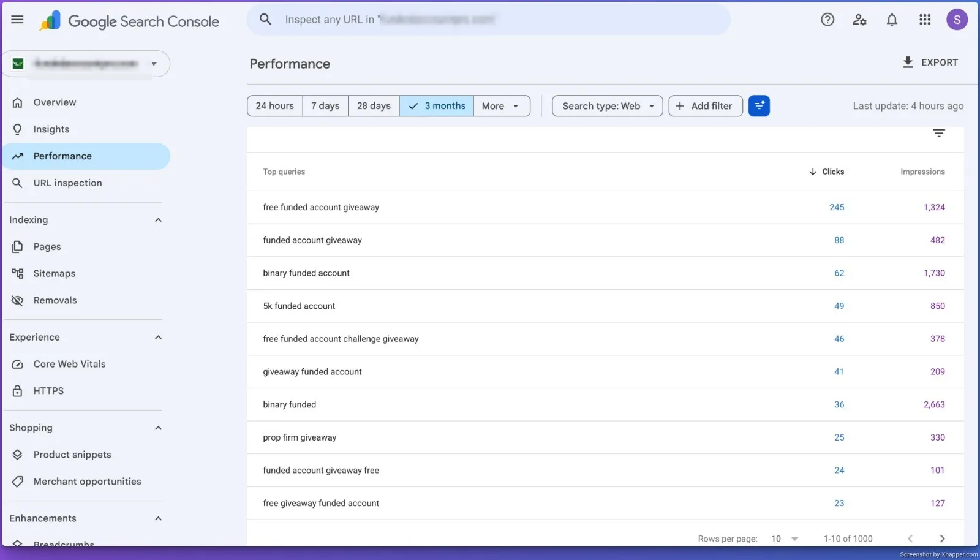The image size is (980, 560).
Task: Click the Add filter button
Action: (706, 106)
